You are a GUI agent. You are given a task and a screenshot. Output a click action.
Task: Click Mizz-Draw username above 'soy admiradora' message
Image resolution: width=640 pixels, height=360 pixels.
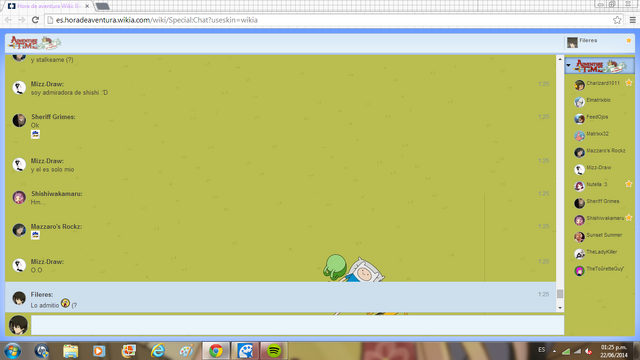pos(47,84)
